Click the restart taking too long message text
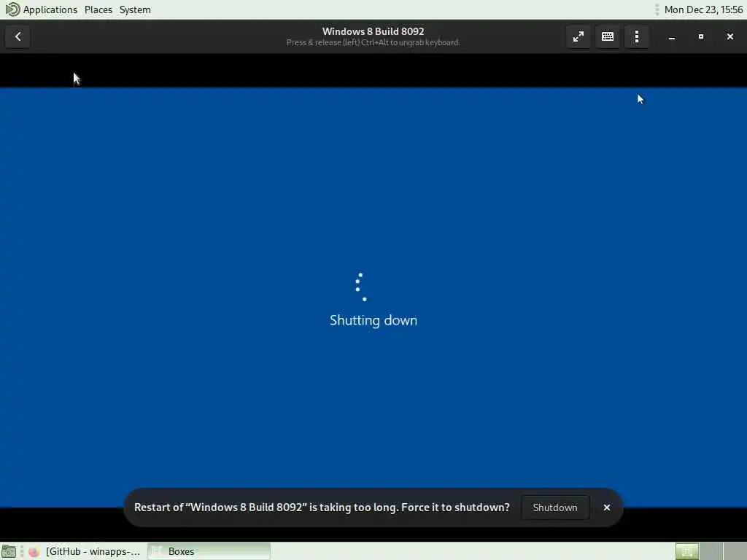Image resolution: width=747 pixels, height=560 pixels. click(322, 507)
